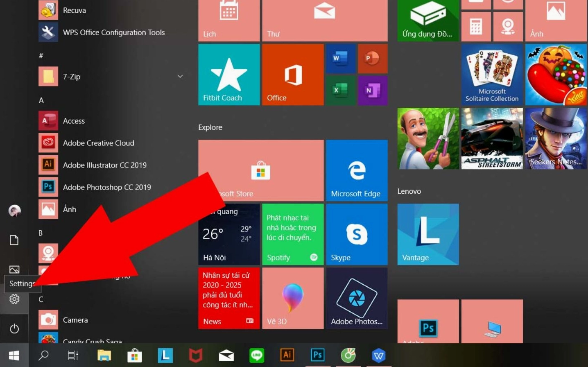The image size is (588, 367).
Task: Launch File Explorer from taskbar
Action: 104,356
